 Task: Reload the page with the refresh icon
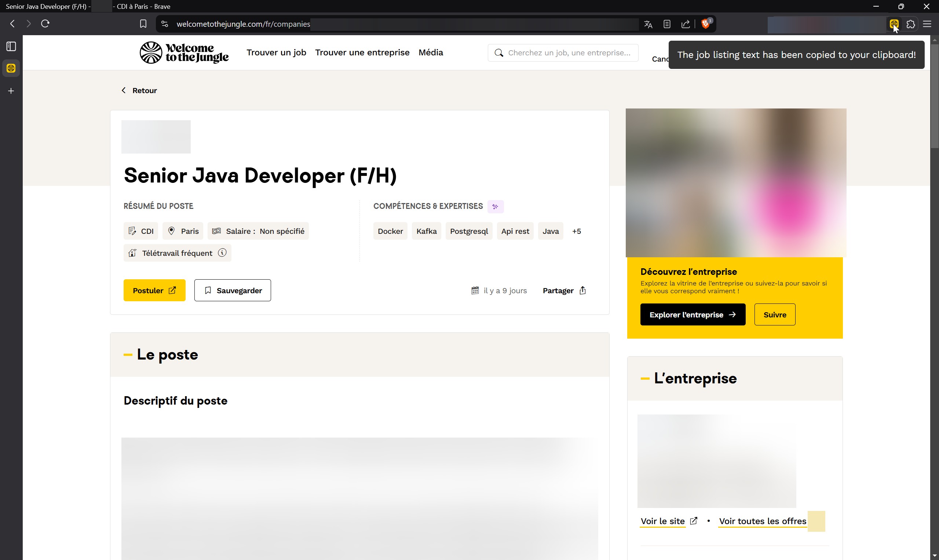click(45, 24)
